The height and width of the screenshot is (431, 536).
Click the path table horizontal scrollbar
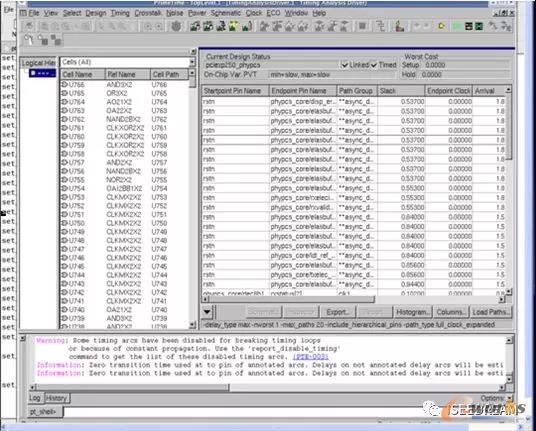(290, 299)
